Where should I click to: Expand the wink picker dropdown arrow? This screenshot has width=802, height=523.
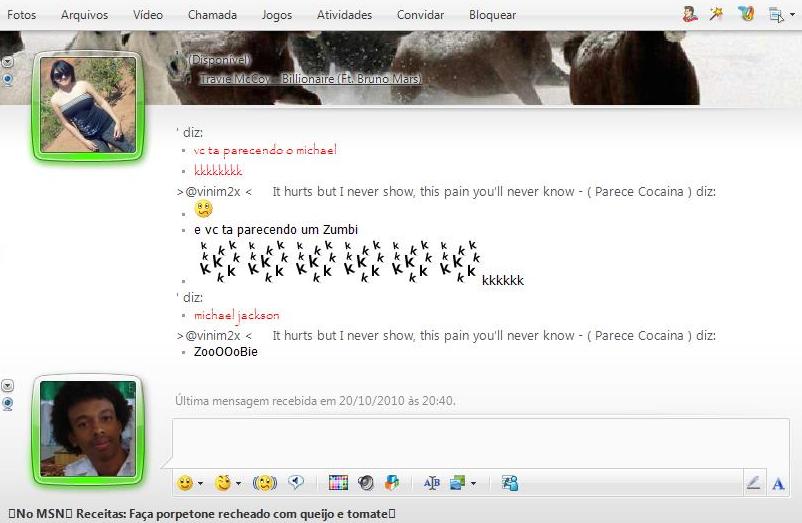coord(238,483)
